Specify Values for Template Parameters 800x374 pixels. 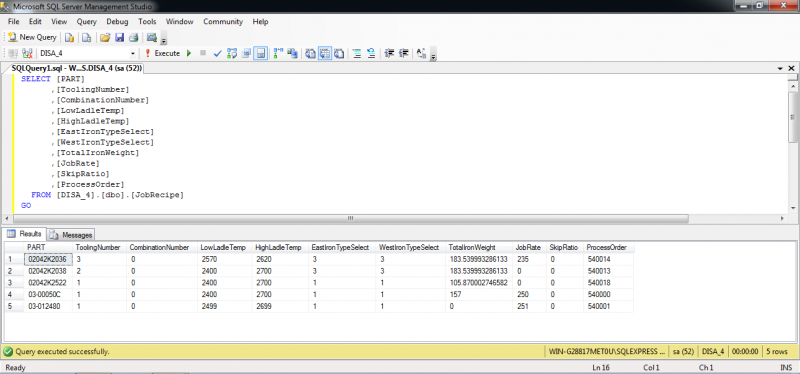coord(421,53)
